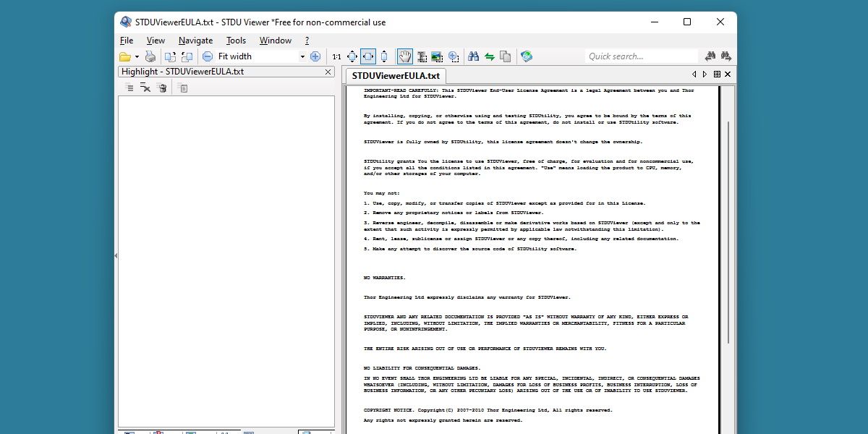This screenshot has width=868, height=434.
Task: Click the 'Make any attempt to discover' clause
Action: coord(470,249)
